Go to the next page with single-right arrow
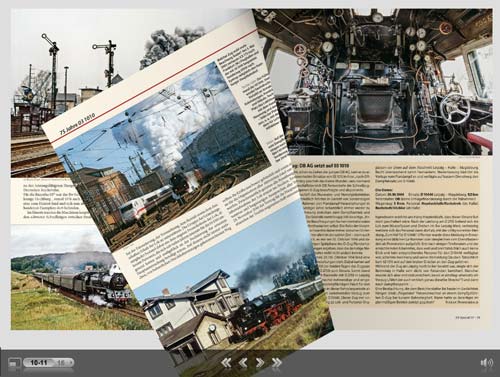 point(260,362)
